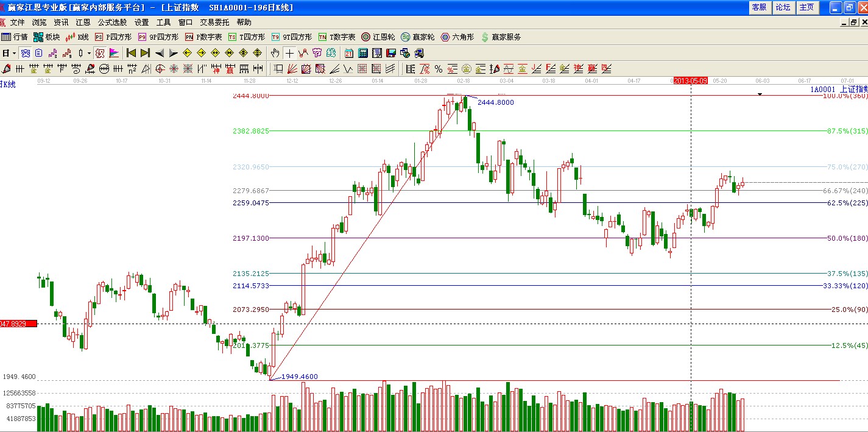The width and height of the screenshot is (868, 432).
Task: Toggle the crosshair cursor button
Action: click(289, 53)
